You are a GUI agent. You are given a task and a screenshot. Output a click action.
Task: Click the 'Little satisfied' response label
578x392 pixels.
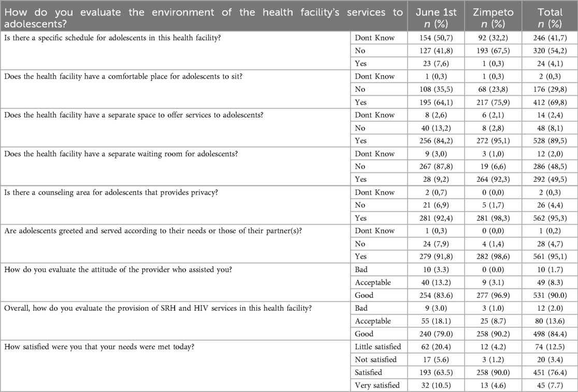[378, 347]
